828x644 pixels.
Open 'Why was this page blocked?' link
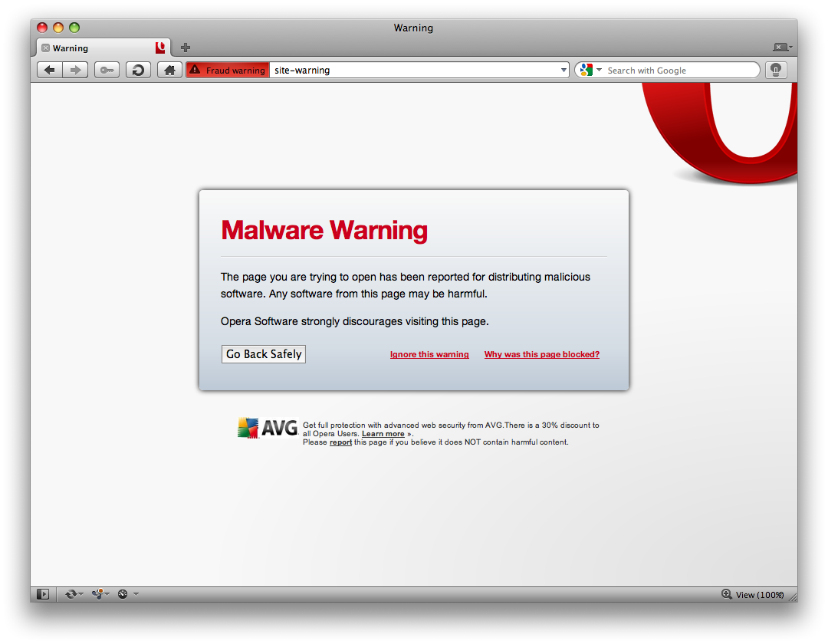[x=541, y=355]
